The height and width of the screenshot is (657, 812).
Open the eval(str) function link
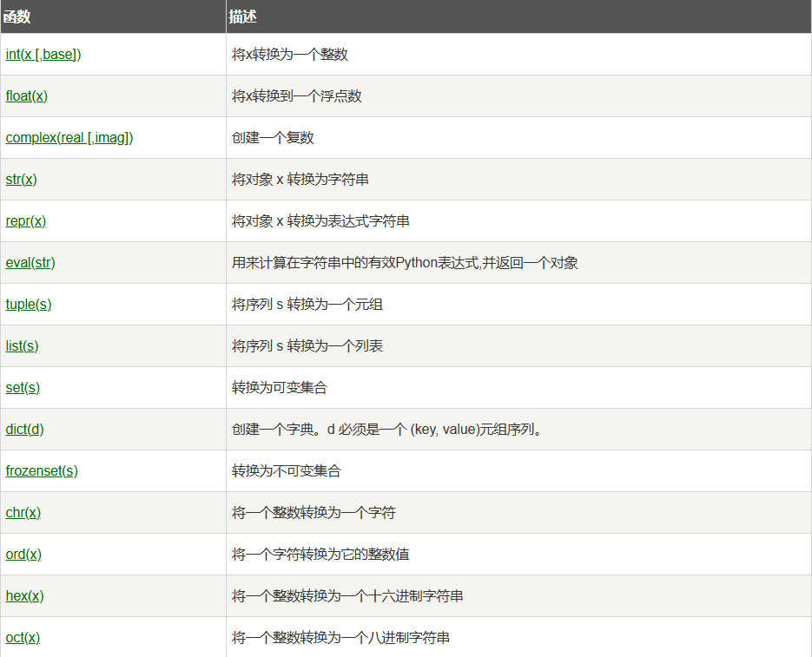[x=30, y=263]
